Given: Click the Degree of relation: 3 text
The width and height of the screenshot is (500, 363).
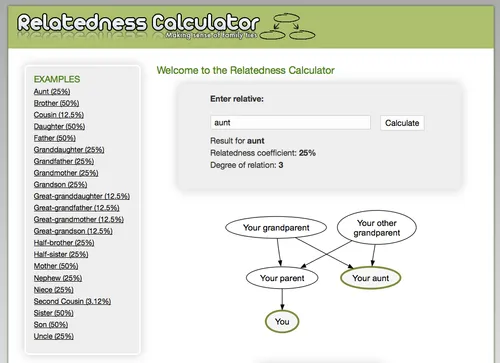Looking at the screenshot, I should tap(247, 165).
